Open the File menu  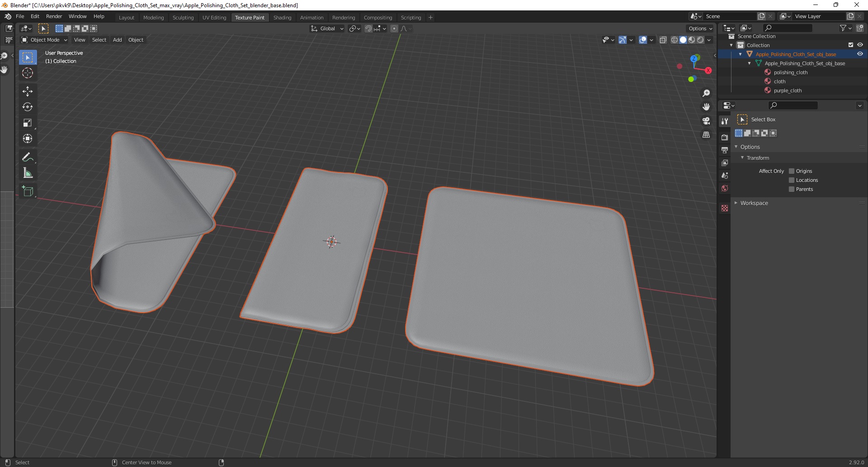click(x=20, y=16)
